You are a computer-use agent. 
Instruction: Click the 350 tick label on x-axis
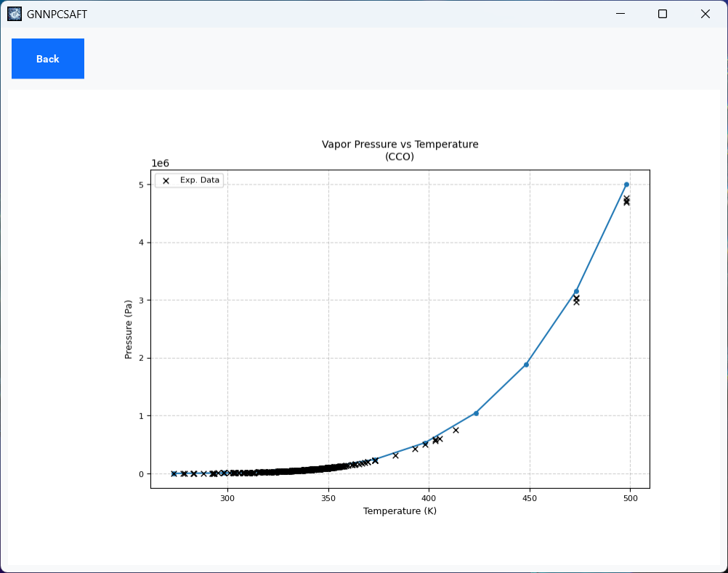click(x=328, y=498)
